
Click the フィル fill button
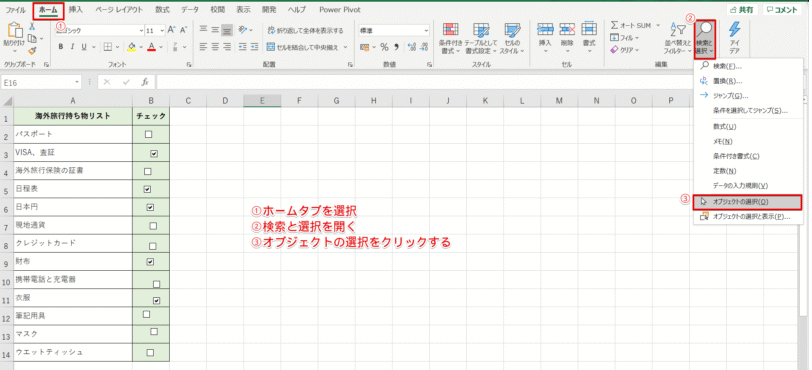coord(625,38)
